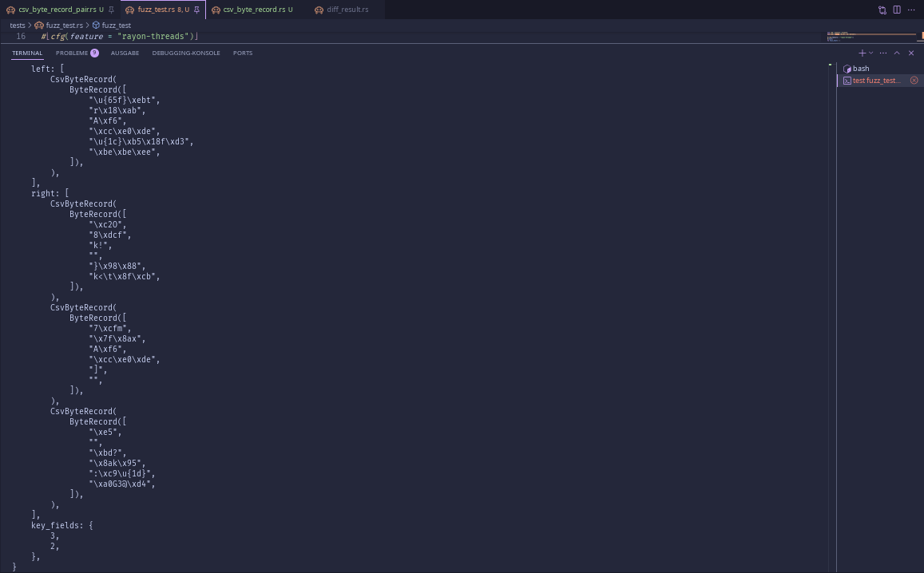Click the '"\u{65f}\xebt",' terminal line

click(125, 100)
